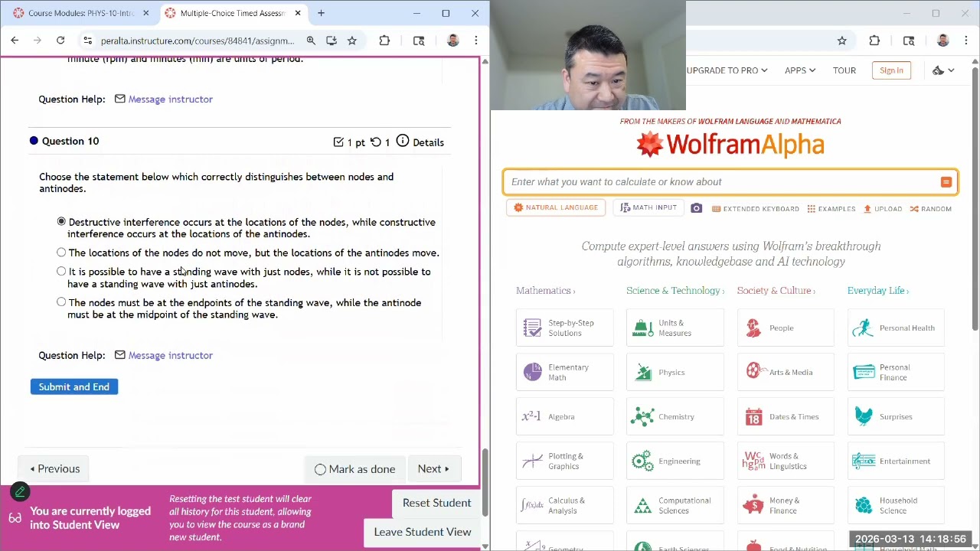Screen dimensions: 980x551
Task: Click the install app icon in address bar
Action: coord(332,41)
